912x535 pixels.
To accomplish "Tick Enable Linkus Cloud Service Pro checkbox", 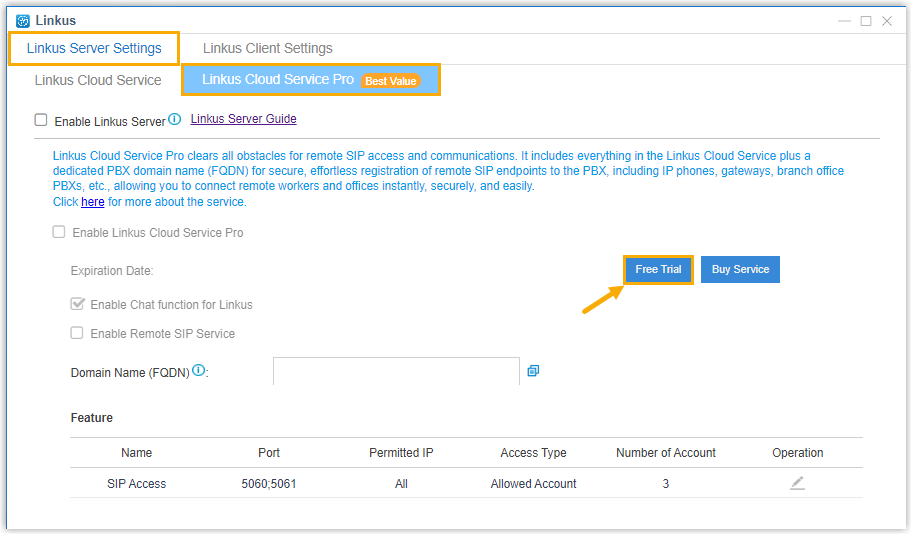I will coord(59,232).
